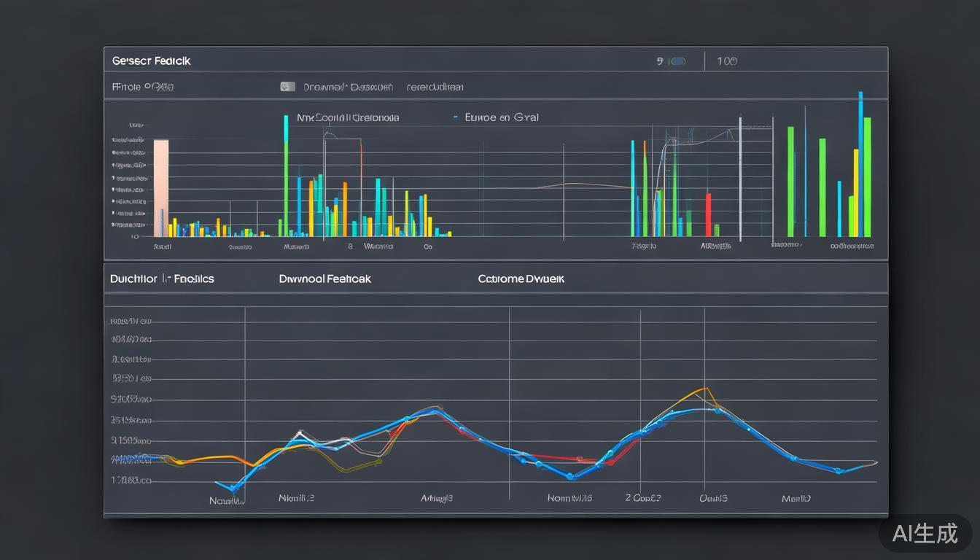Toggle the blue switch in the header
Image resolution: width=980 pixels, height=560 pixels.
[677, 61]
